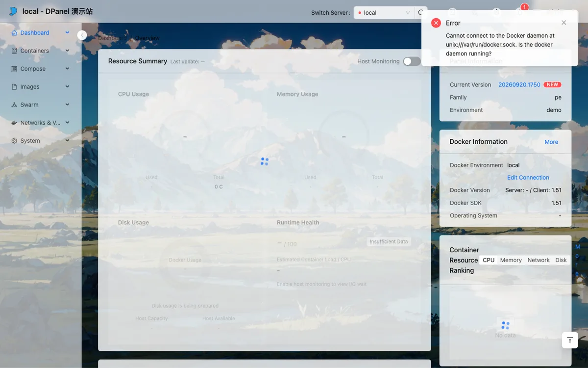Click the Docker daemon error message text

pos(500,45)
